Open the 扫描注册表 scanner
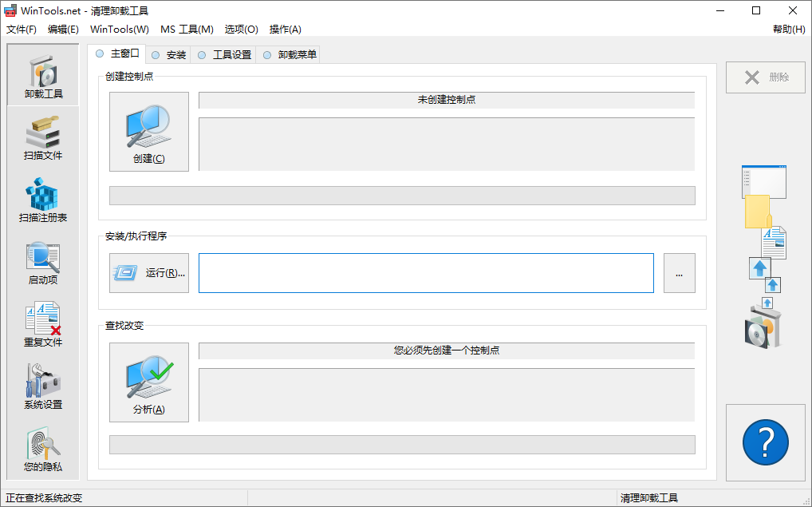The width and height of the screenshot is (812, 507). tap(41, 198)
